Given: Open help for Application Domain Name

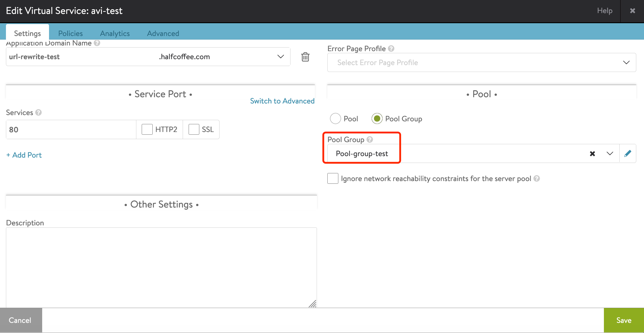Looking at the screenshot, I should point(97,43).
